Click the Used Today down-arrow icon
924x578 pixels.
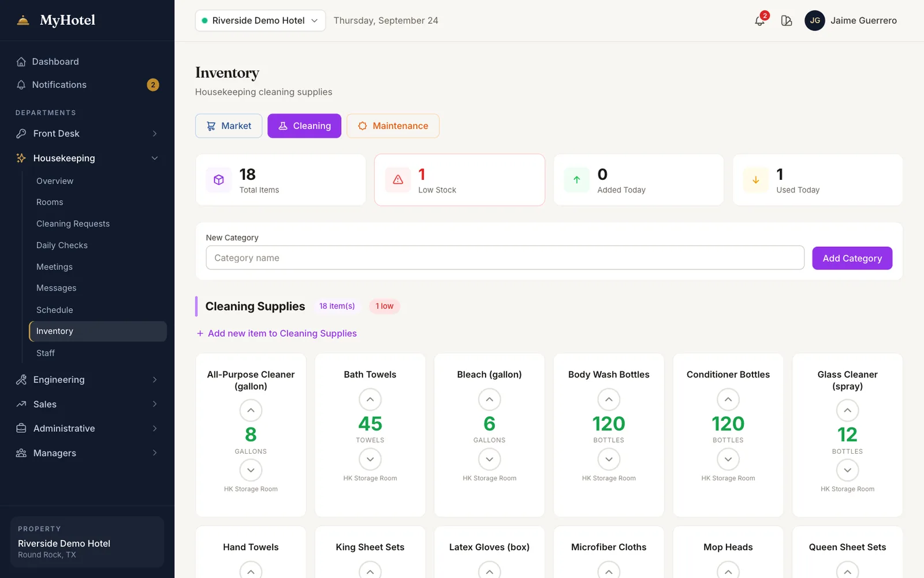(x=755, y=180)
